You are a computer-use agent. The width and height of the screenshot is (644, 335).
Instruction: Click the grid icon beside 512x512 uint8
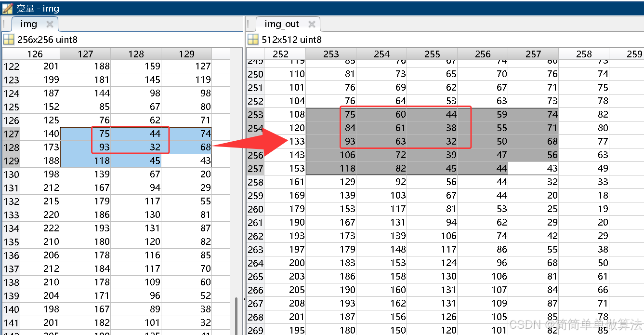coord(253,40)
